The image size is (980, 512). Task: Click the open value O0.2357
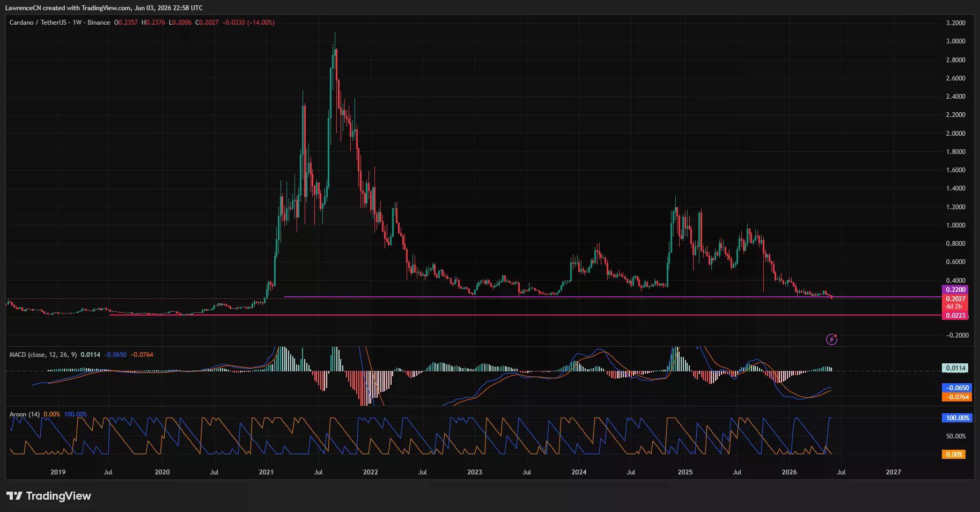[126, 23]
